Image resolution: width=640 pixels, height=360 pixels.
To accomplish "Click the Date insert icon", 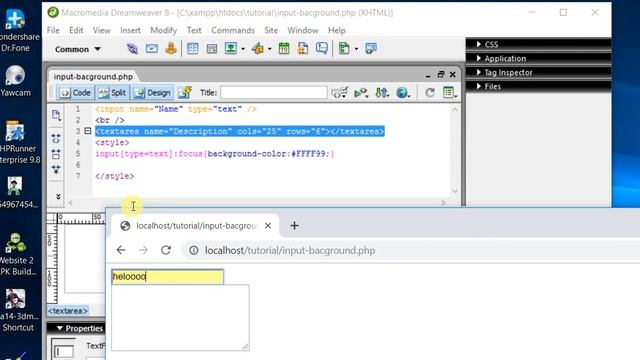I will [284, 49].
